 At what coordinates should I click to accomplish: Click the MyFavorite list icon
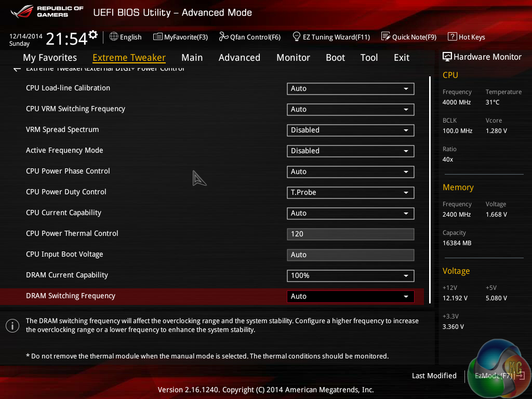158,37
